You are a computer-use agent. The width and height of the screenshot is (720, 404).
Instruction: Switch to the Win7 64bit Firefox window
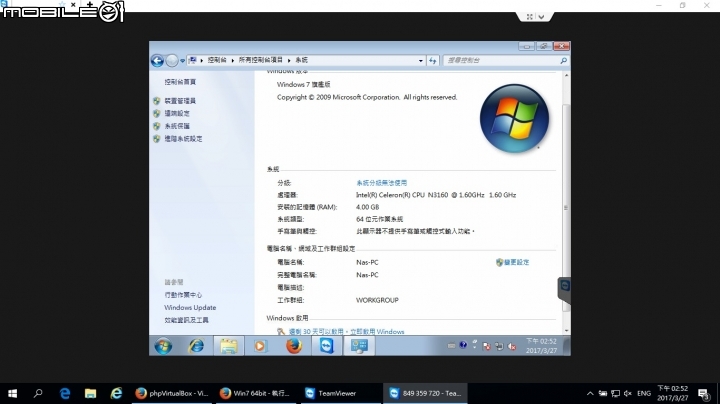(257, 393)
